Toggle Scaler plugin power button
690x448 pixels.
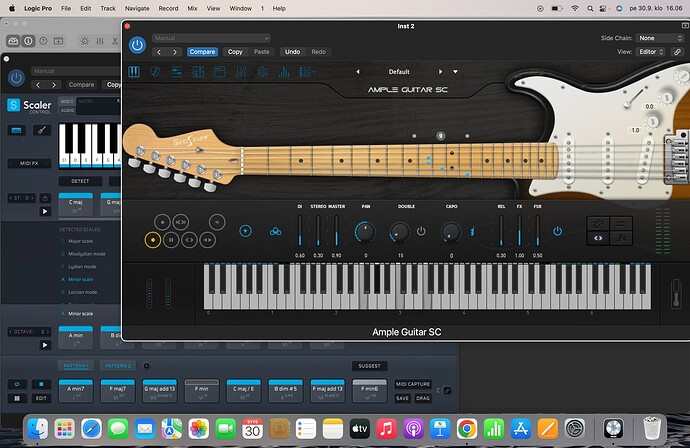[x=16, y=78]
